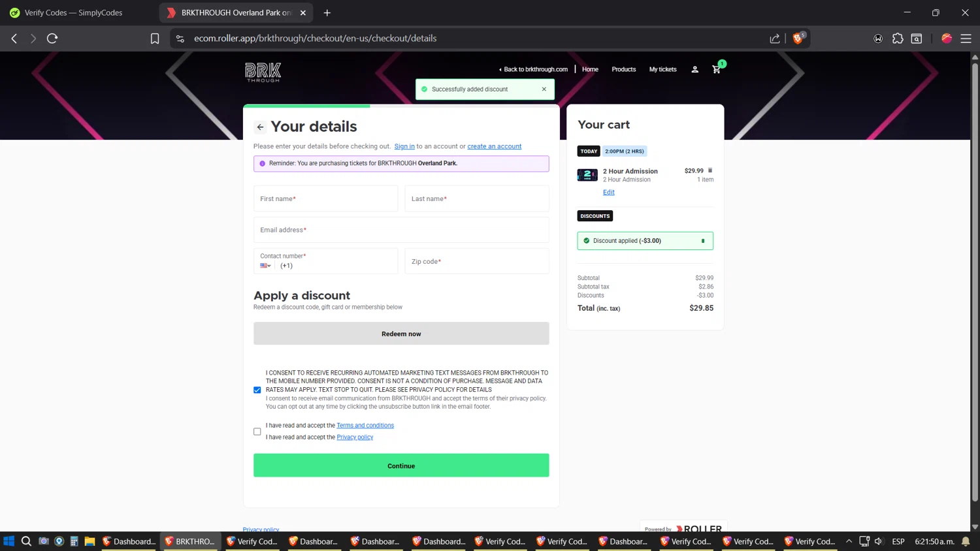Click the 2:00PM (2 HRS) time badge
The height and width of the screenshot is (551, 980).
point(625,151)
